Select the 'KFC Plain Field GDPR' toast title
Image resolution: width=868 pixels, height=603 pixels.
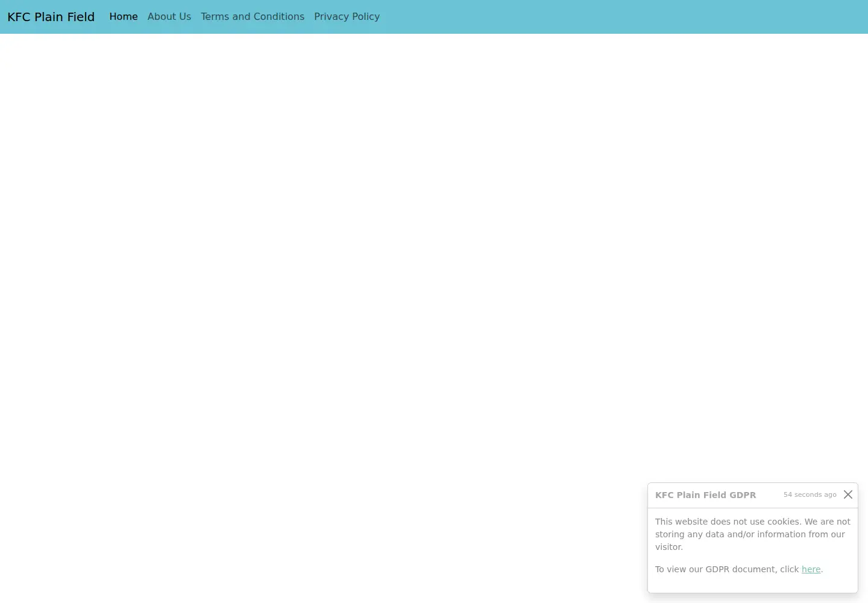(705, 495)
